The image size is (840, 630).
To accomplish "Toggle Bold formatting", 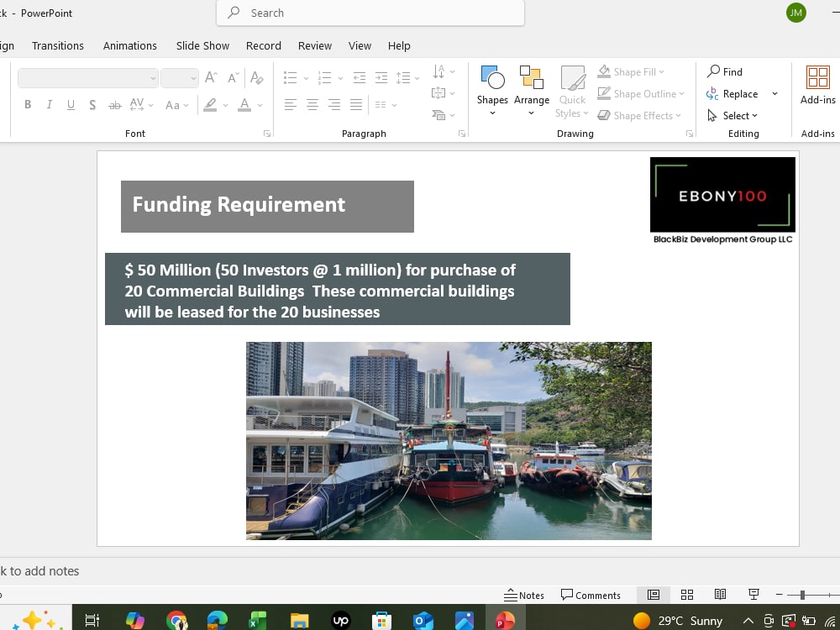I will click(28, 104).
